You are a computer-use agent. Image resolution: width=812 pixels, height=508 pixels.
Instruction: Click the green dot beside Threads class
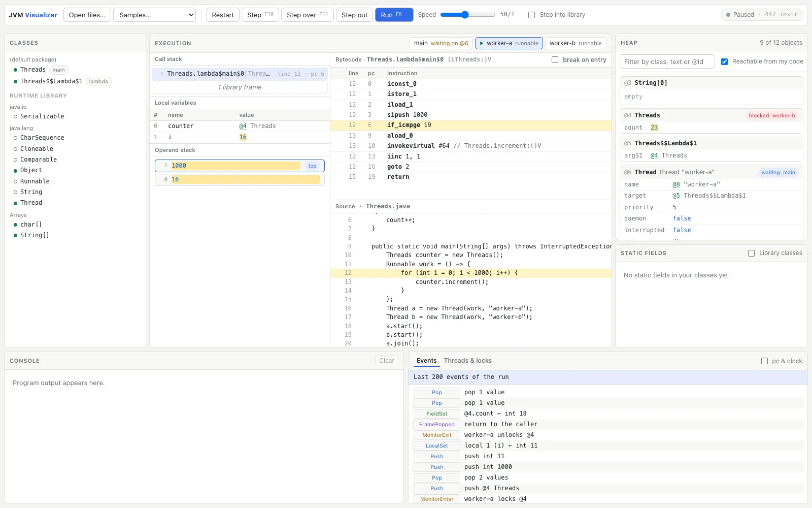[15, 70]
